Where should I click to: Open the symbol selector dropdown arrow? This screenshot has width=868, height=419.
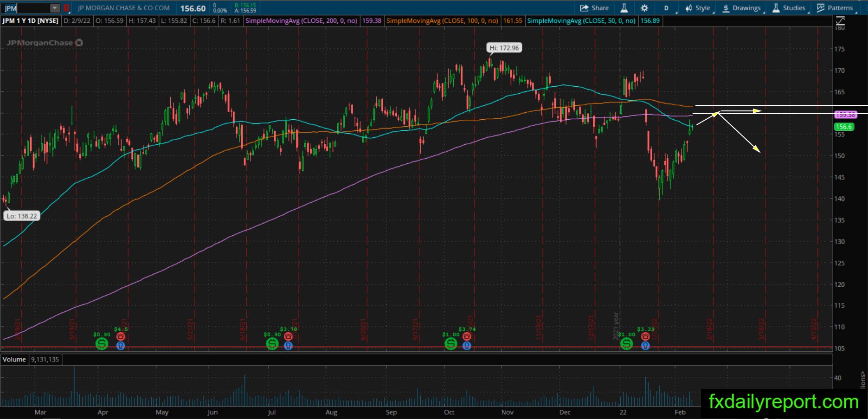55,8
